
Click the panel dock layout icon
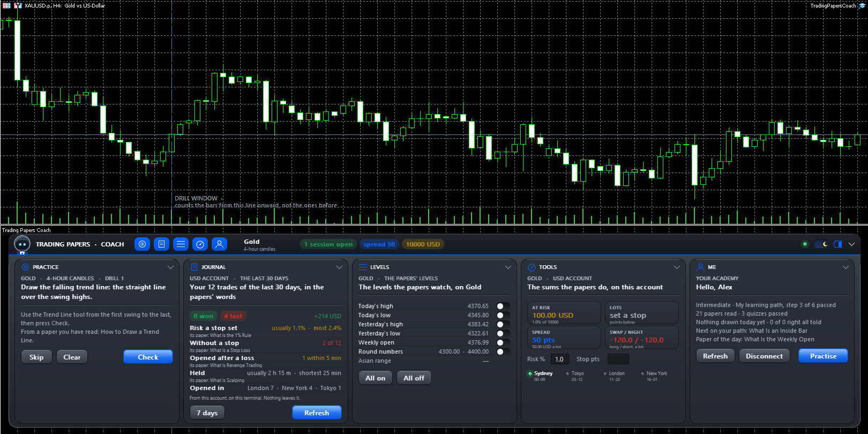pyautogui.click(x=838, y=244)
